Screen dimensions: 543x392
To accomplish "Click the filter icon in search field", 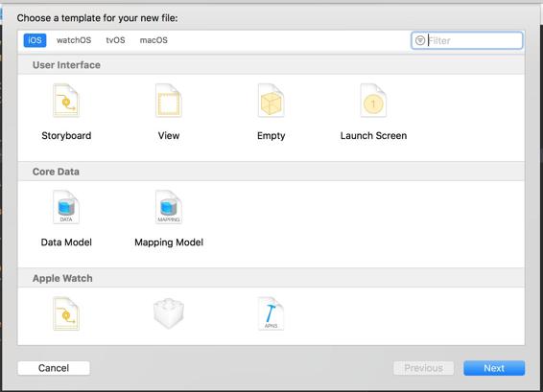I will pyautogui.click(x=420, y=40).
